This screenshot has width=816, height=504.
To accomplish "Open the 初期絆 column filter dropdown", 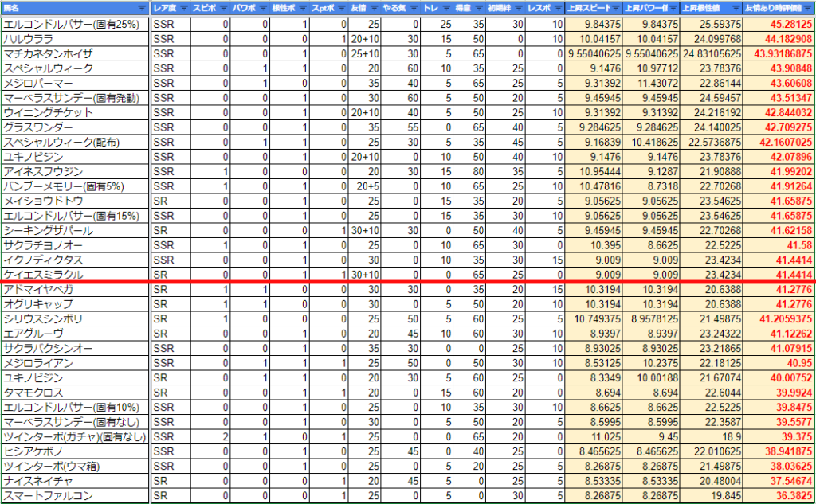I will (x=518, y=8).
